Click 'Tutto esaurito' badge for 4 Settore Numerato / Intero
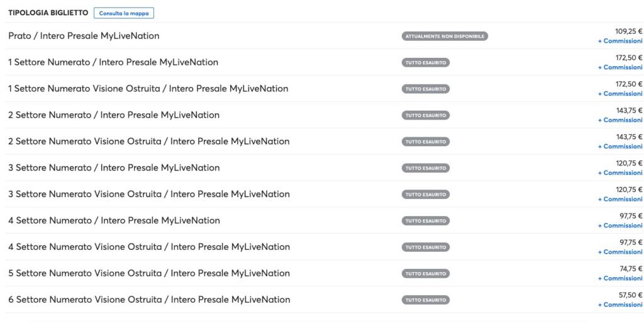 click(x=426, y=221)
